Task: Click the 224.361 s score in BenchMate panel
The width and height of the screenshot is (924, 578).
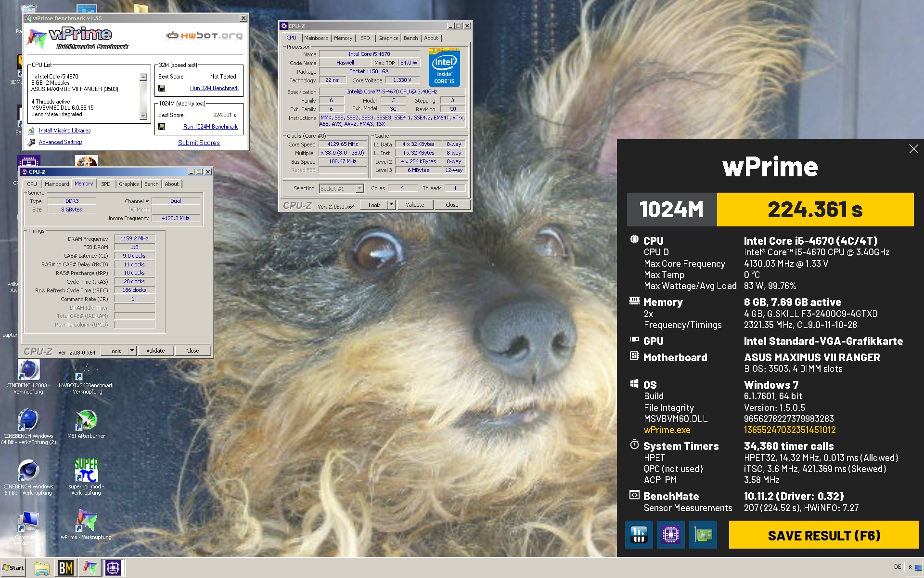Action: (x=815, y=210)
